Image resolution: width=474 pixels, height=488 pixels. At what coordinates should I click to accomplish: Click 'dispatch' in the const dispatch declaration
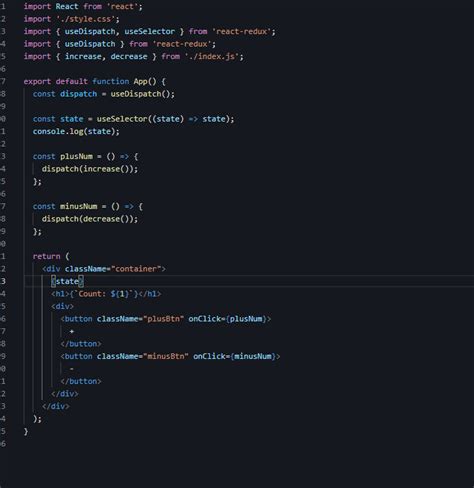click(x=78, y=94)
